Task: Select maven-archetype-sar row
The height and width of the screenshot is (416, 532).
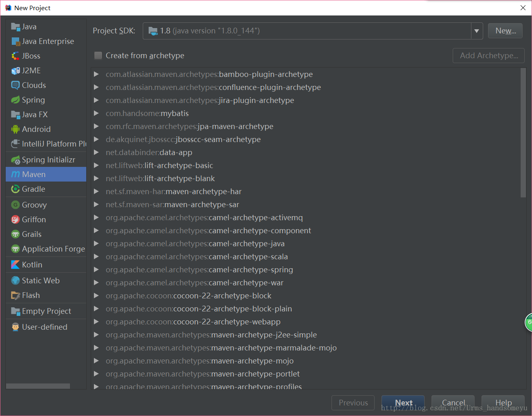Action: click(x=306, y=205)
